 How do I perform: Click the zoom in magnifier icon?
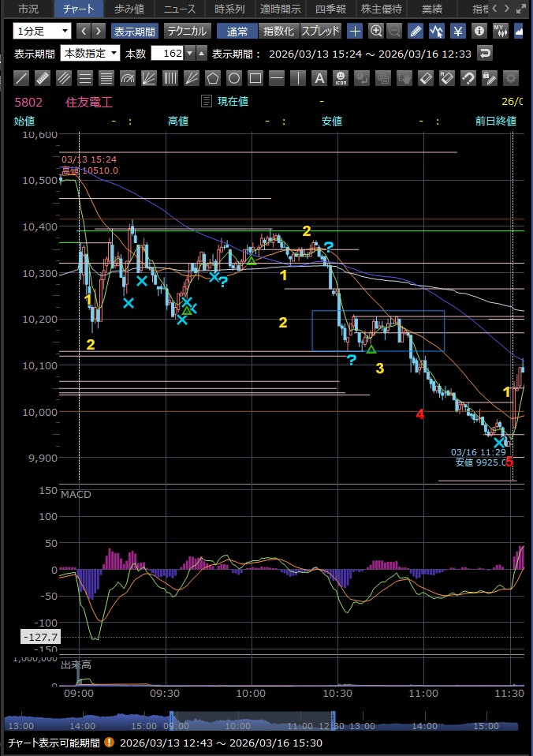pos(376,32)
